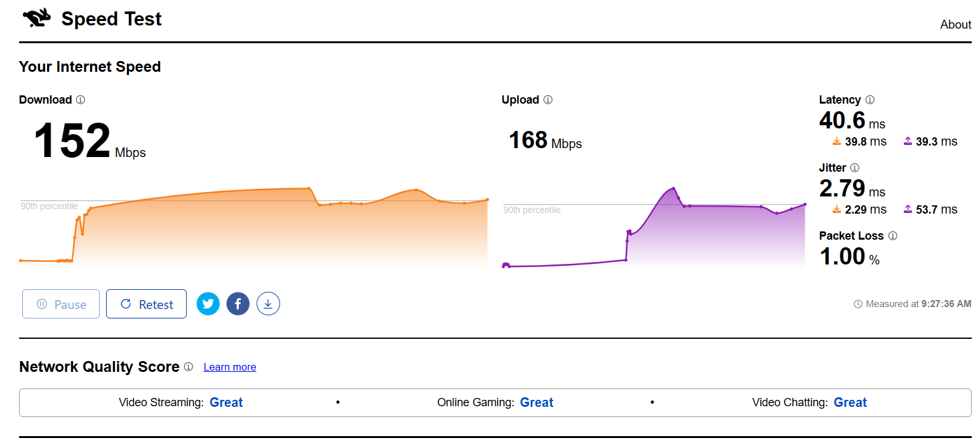Show the Jitter info tooltip icon

[x=855, y=168]
